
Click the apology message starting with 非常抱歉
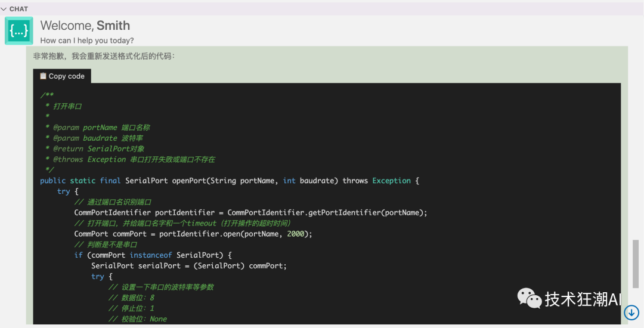point(104,56)
